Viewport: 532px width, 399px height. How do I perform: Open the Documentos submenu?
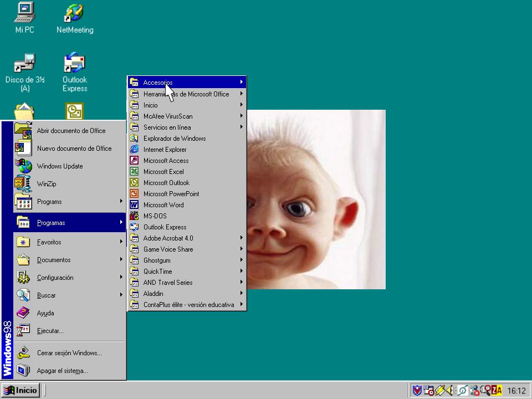(70, 259)
